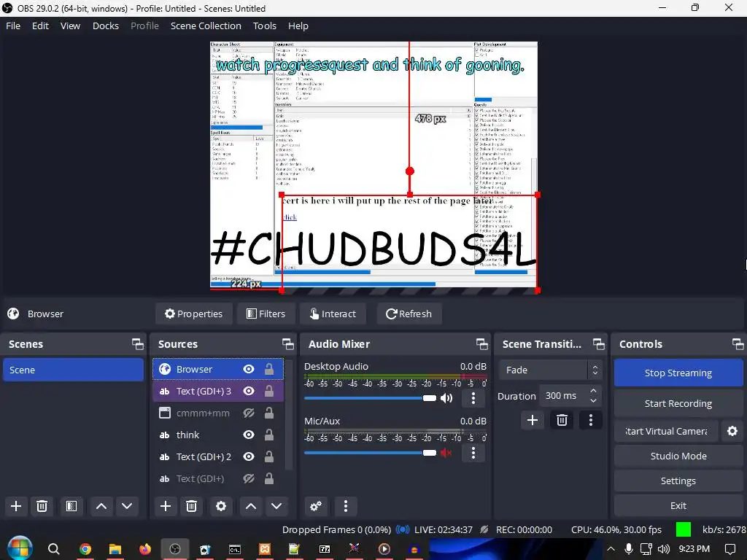Start the Virtual Camera
The width and height of the screenshot is (747, 560).
666,431
